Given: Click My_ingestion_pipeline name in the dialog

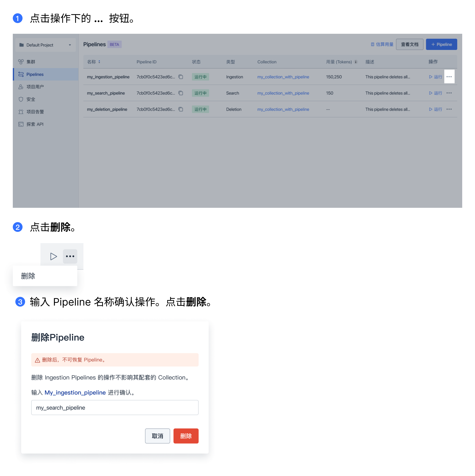Looking at the screenshot, I should click(75, 393).
